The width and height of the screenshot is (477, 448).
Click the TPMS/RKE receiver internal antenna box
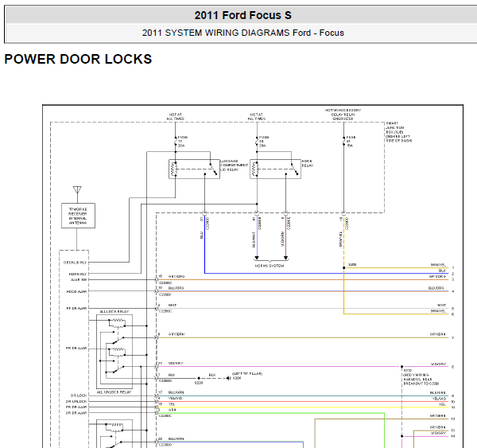pos(78,216)
